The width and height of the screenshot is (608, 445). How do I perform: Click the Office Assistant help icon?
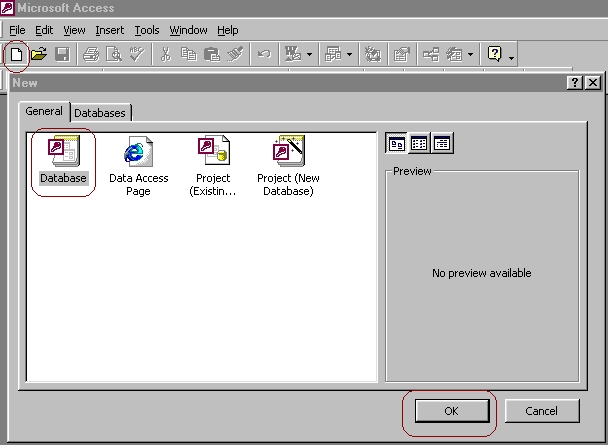point(495,54)
